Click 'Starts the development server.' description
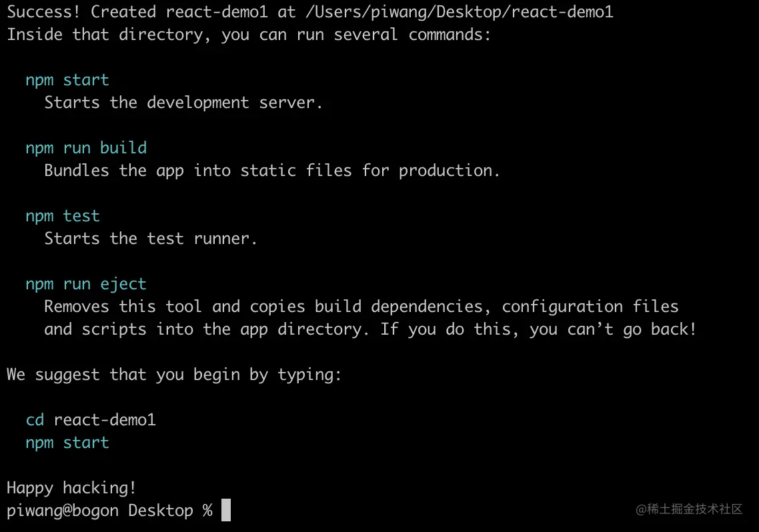Image resolution: width=759 pixels, height=532 pixels. (x=183, y=103)
